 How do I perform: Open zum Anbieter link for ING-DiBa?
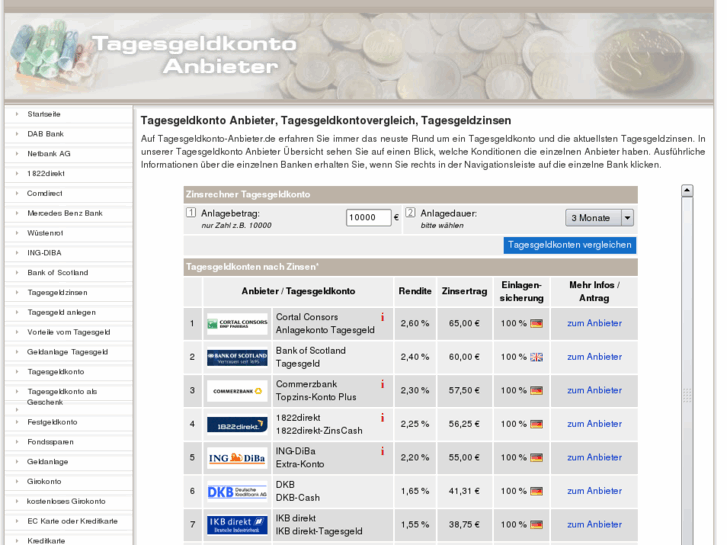pos(594,457)
